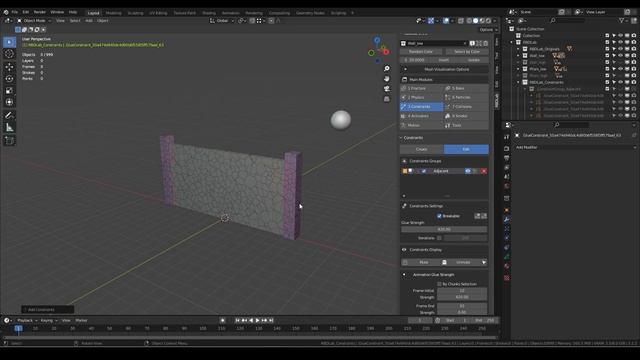Screen dimensions: 640x360
Task: Switch to the Geometry Nodes workspace tab
Action: [310, 13]
